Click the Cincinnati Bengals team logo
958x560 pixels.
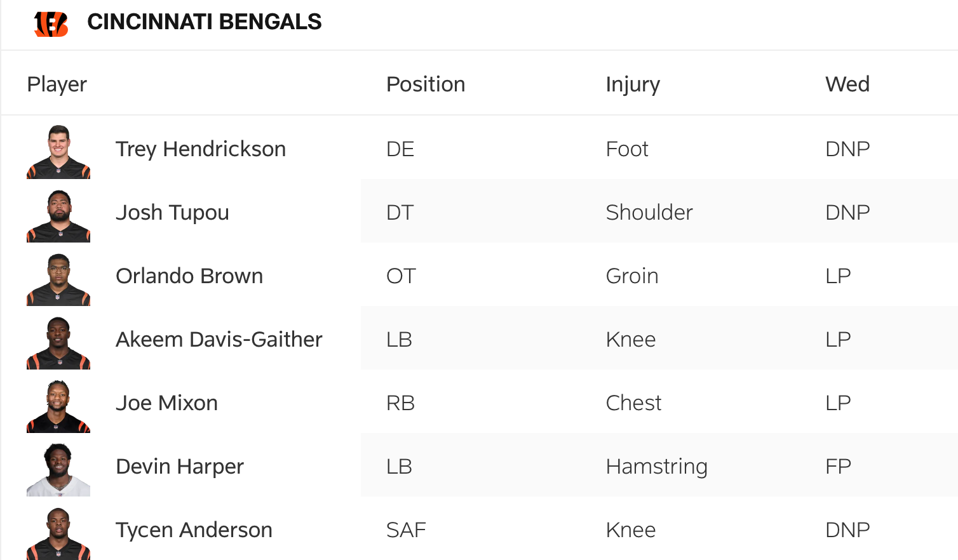[51, 23]
